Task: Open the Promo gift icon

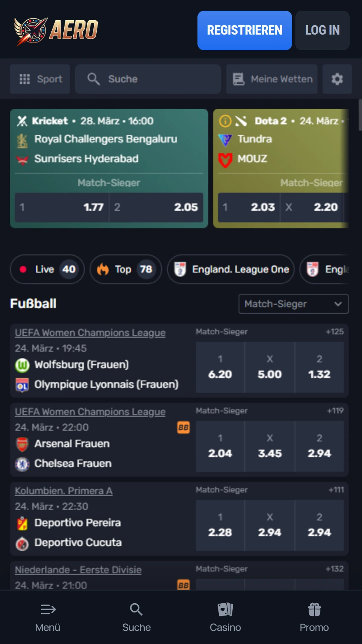Action: tap(314, 609)
